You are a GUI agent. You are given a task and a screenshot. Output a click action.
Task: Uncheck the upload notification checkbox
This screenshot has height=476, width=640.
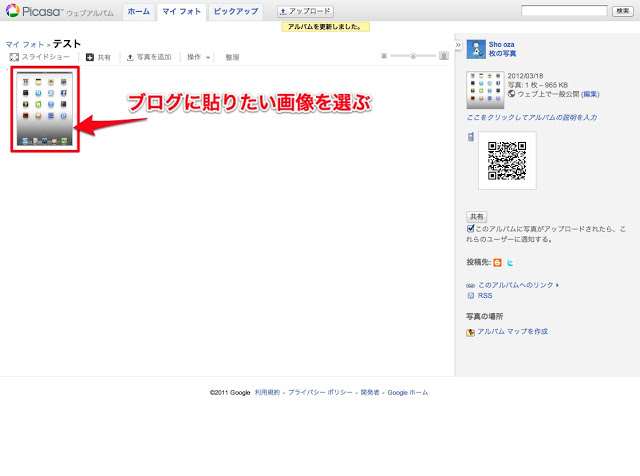(x=471, y=228)
